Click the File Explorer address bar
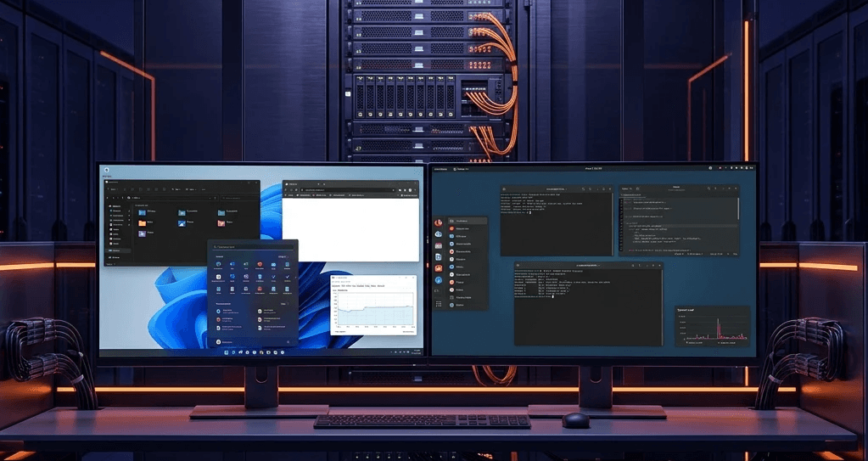This screenshot has height=461, width=868. [x=172, y=198]
